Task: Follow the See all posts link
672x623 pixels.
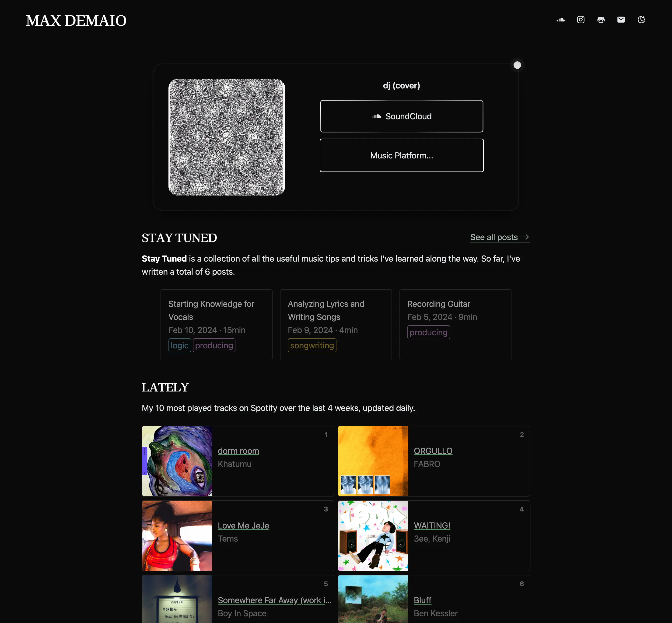Action: tap(500, 237)
